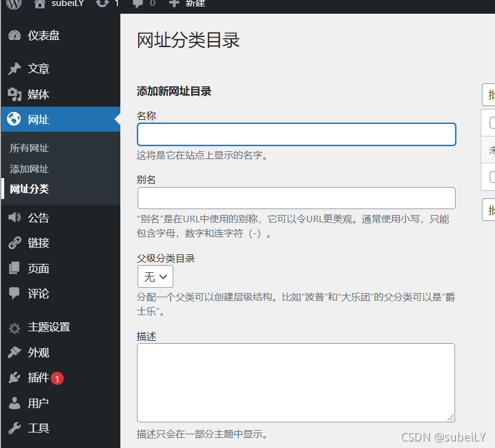
Task: Click the updates refresh icon
Action: (102, 4)
